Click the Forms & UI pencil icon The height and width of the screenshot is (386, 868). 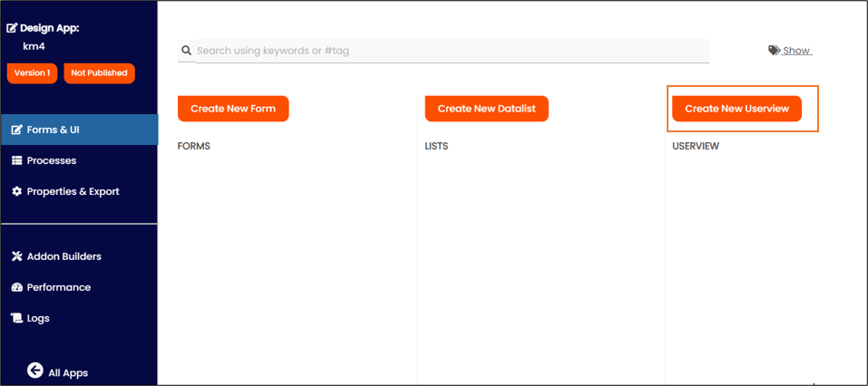point(17,130)
